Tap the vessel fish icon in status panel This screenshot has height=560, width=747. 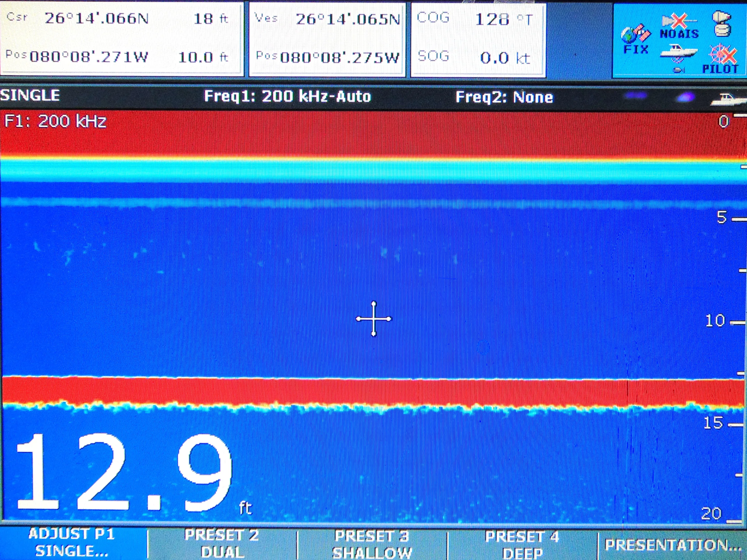[x=678, y=58]
